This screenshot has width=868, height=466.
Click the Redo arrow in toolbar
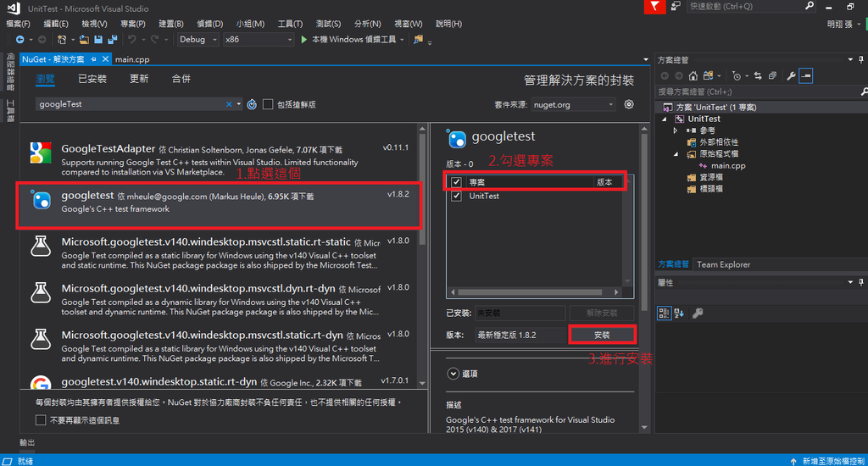tap(154, 39)
